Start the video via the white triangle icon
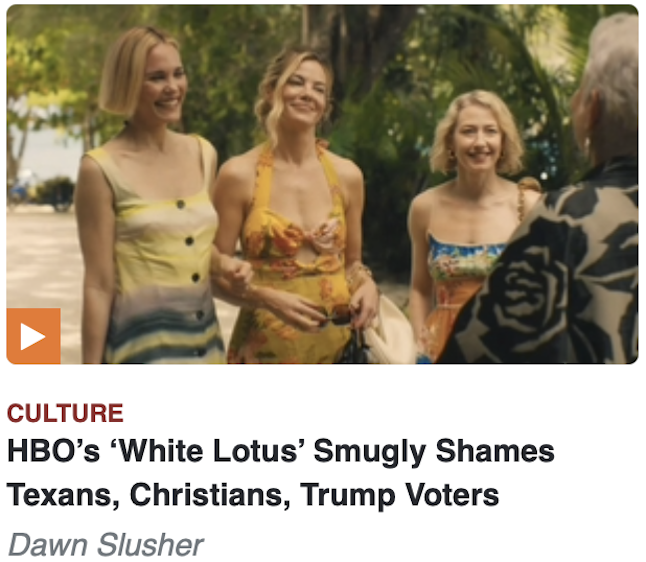 coord(33,336)
